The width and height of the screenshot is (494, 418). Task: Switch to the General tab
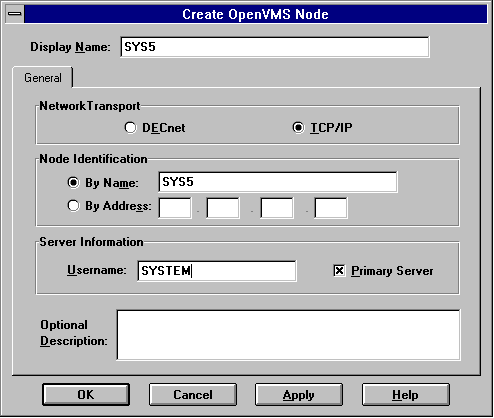[x=43, y=78]
